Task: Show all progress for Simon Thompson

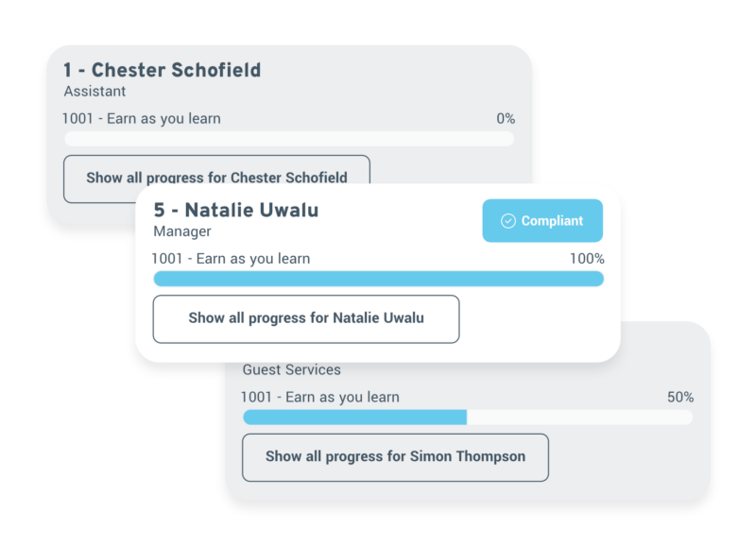Action: point(395,457)
